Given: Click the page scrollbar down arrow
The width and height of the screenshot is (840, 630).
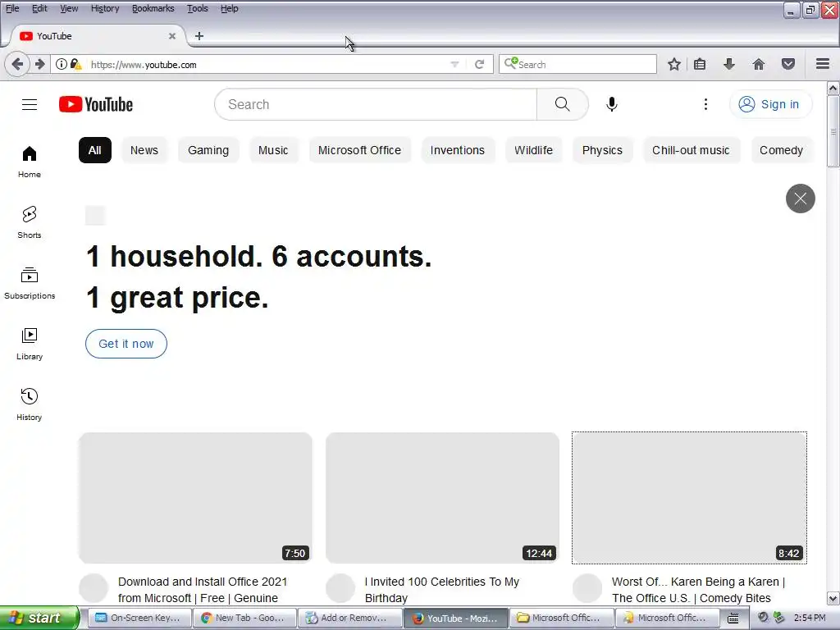Looking at the screenshot, I should coord(833,598).
